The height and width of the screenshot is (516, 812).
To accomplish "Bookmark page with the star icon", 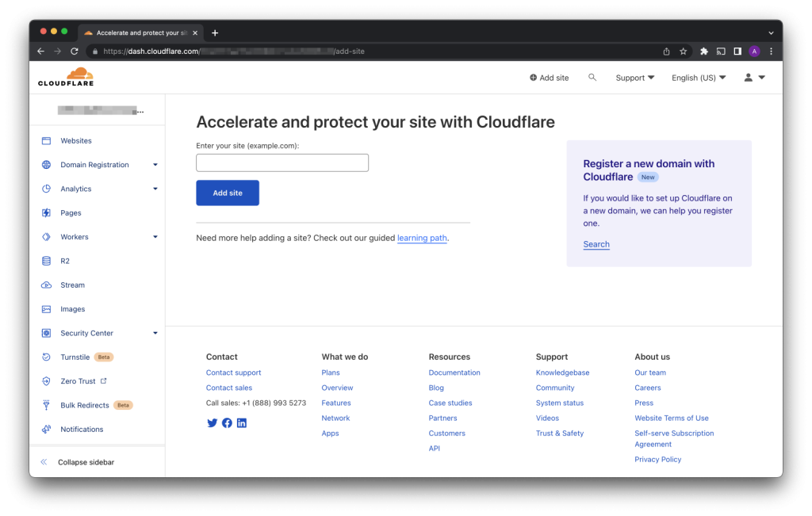I will (683, 52).
